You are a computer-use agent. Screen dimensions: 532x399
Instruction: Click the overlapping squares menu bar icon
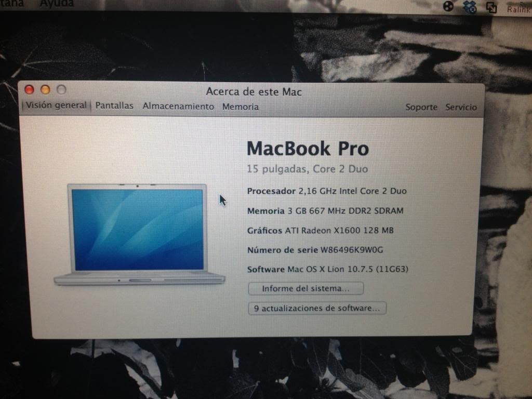[491, 7]
